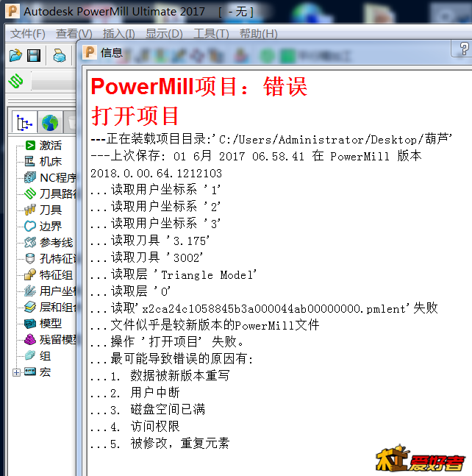Viewport: 472px width, 476px height.
Task: Click the pmlent file failure line
Action: pos(264,308)
